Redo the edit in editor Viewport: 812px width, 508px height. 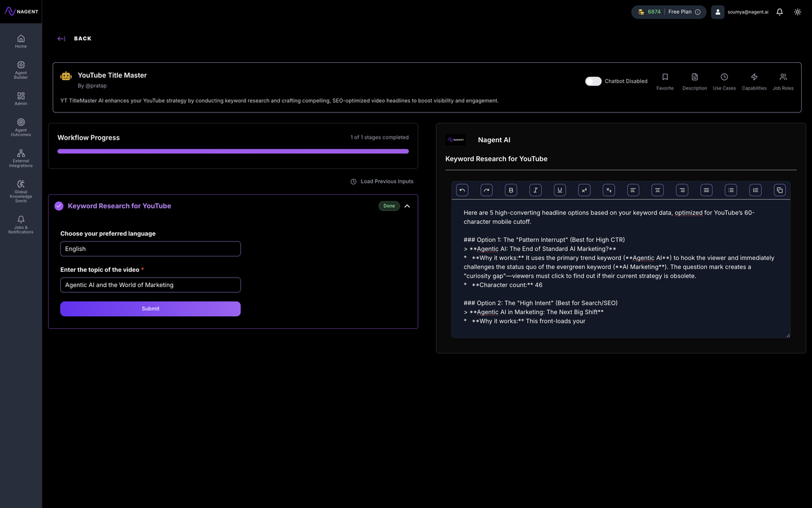pos(487,190)
